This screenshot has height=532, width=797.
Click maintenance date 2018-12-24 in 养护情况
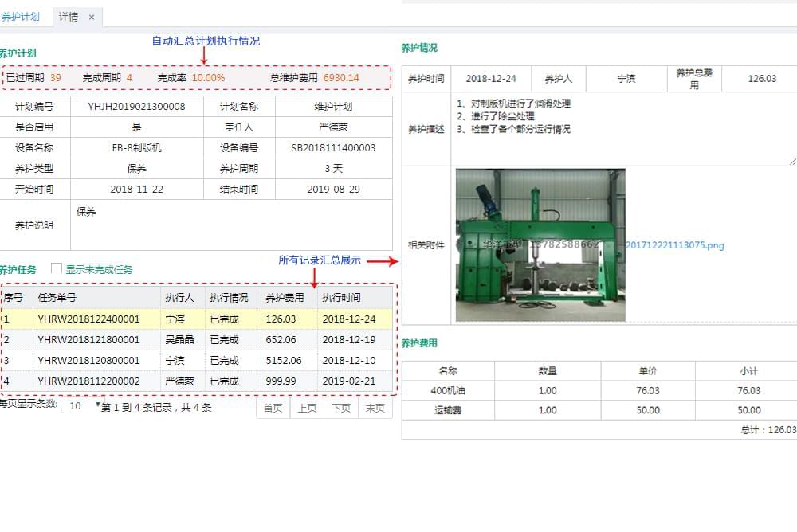coord(491,79)
